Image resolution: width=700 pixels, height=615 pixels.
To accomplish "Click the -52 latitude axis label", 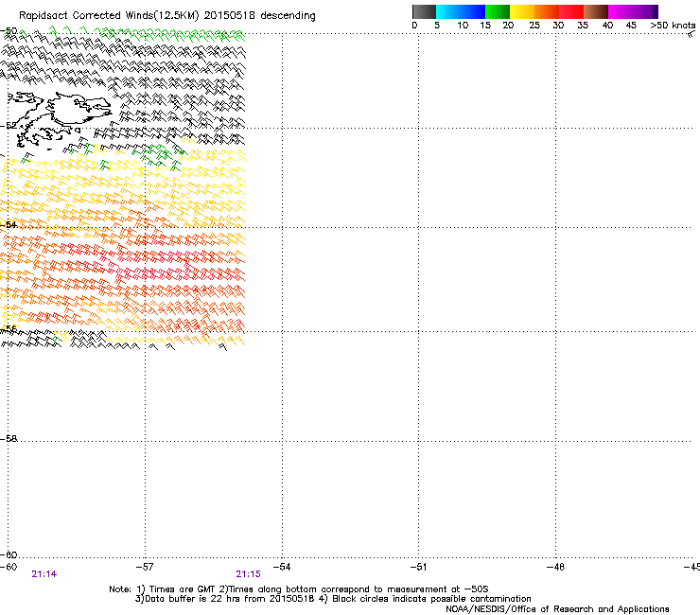I will tap(9, 126).
